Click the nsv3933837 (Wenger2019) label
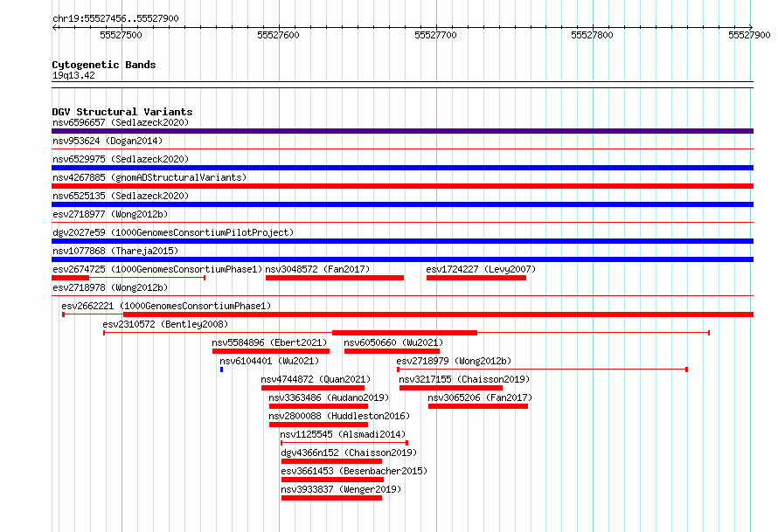Viewport: 778px width, 532px height. 341,489
